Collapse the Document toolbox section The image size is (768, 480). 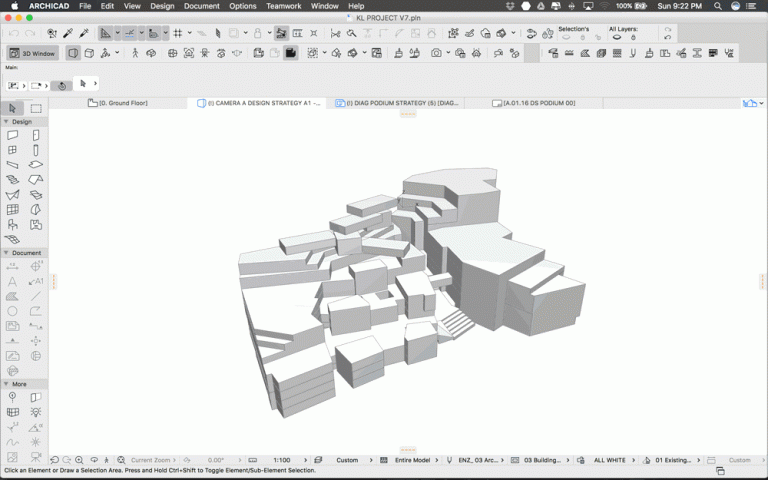coord(6,253)
